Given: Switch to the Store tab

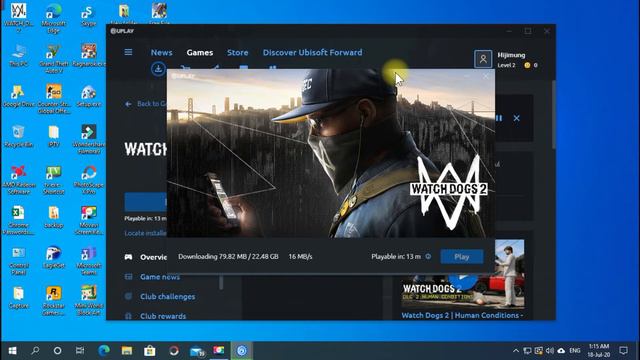Looking at the screenshot, I should pos(238,52).
